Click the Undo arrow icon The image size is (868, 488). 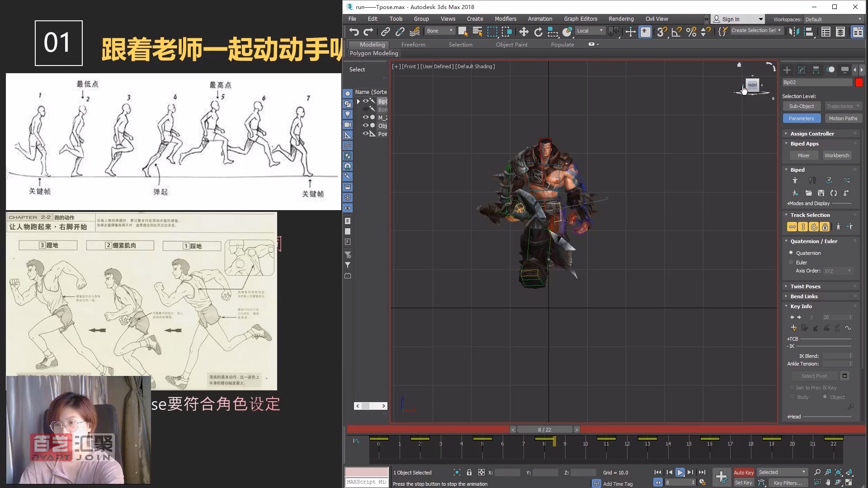[x=354, y=32]
